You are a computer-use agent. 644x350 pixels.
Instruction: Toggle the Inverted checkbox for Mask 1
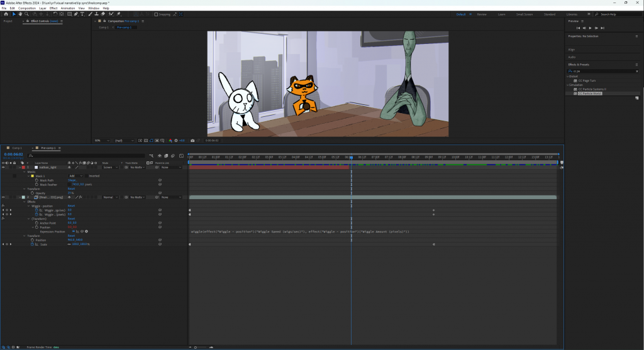[87, 176]
